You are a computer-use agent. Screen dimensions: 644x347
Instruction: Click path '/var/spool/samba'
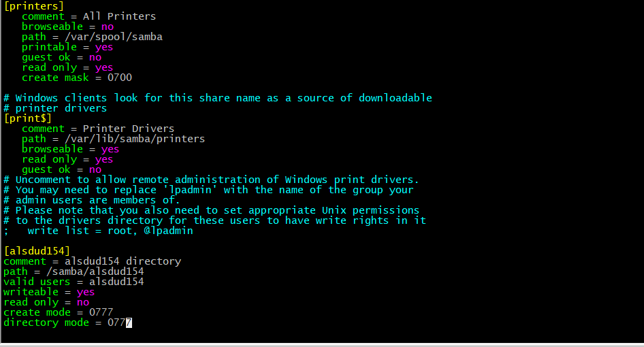(114, 37)
